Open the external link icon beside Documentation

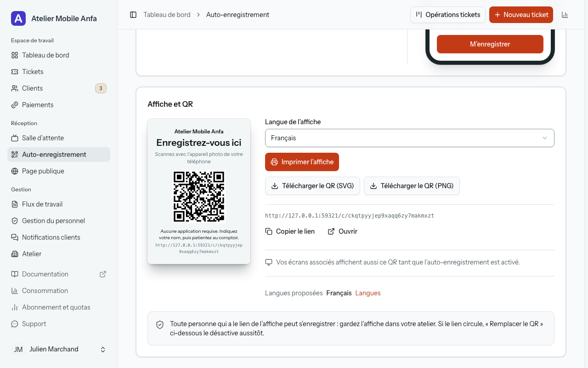point(103,274)
